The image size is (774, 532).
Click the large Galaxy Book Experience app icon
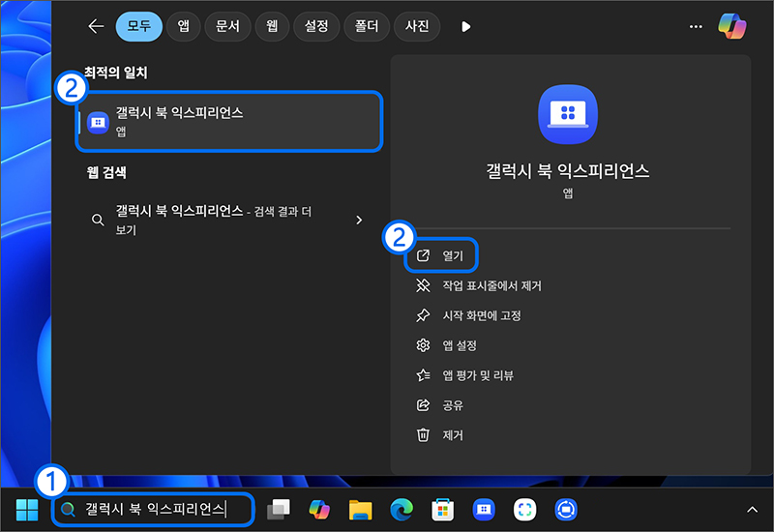[568, 114]
